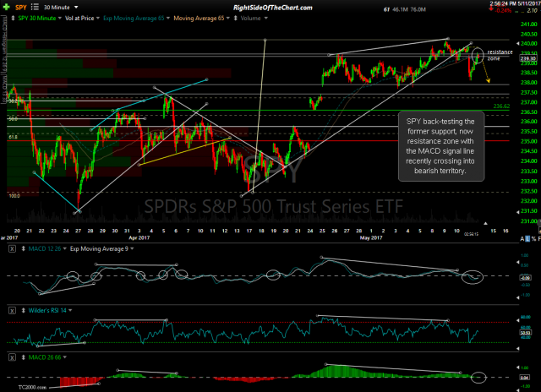Click the 61.8 Fibonacci level label

(14, 137)
